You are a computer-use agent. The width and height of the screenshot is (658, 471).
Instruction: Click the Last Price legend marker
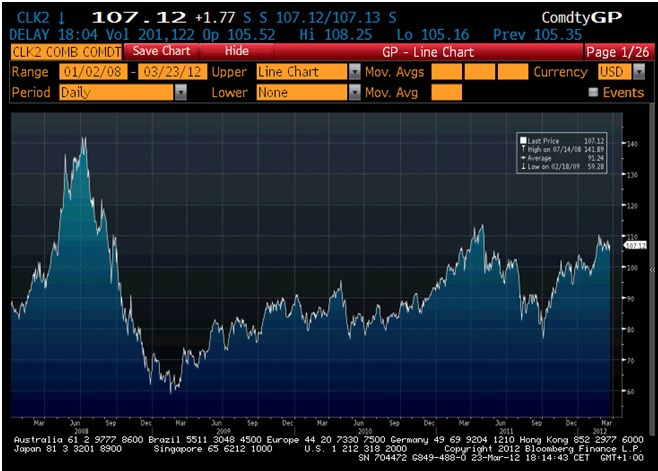coord(522,140)
